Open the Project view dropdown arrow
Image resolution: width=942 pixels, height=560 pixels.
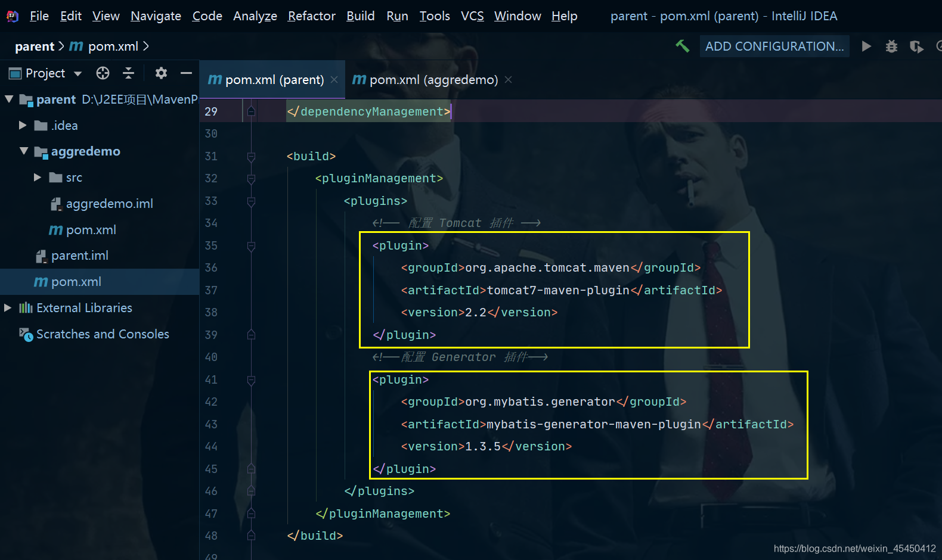[78, 74]
